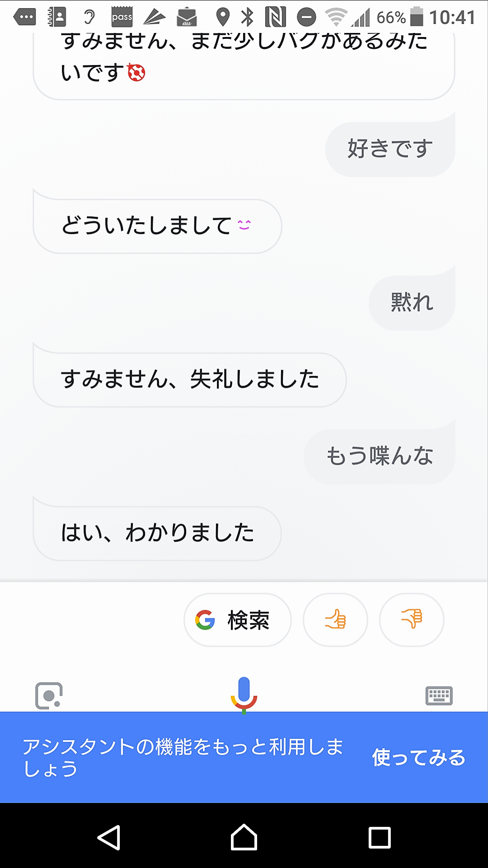Open the Google Lens camera icon

(x=49, y=695)
